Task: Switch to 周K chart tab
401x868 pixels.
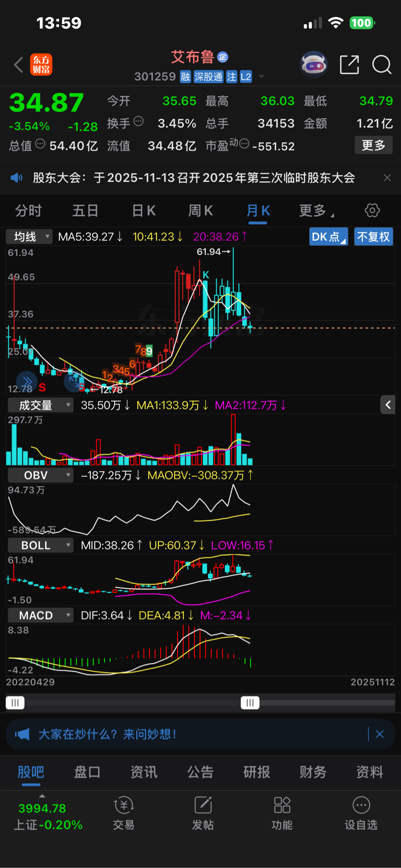Action: pos(200,210)
